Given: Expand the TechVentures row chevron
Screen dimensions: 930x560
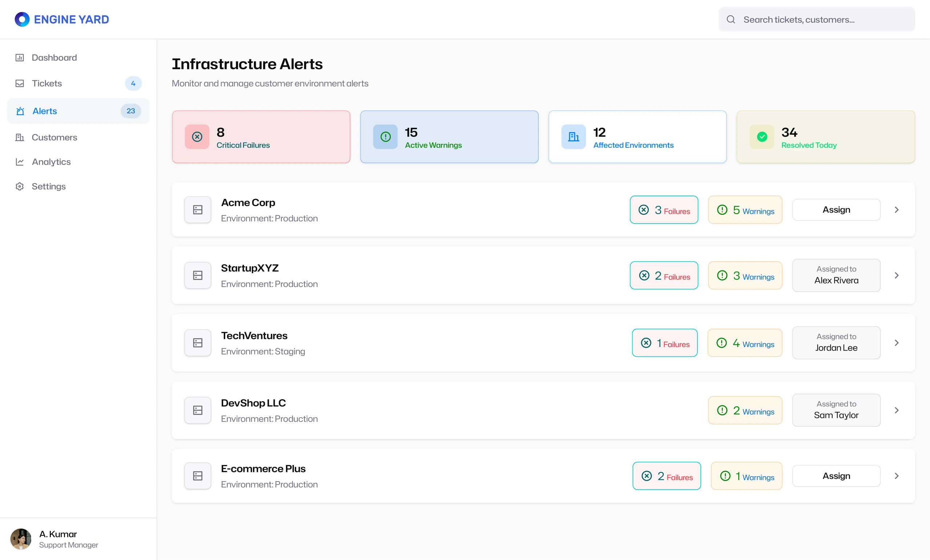Looking at the screenshot, I should (897, 343).
